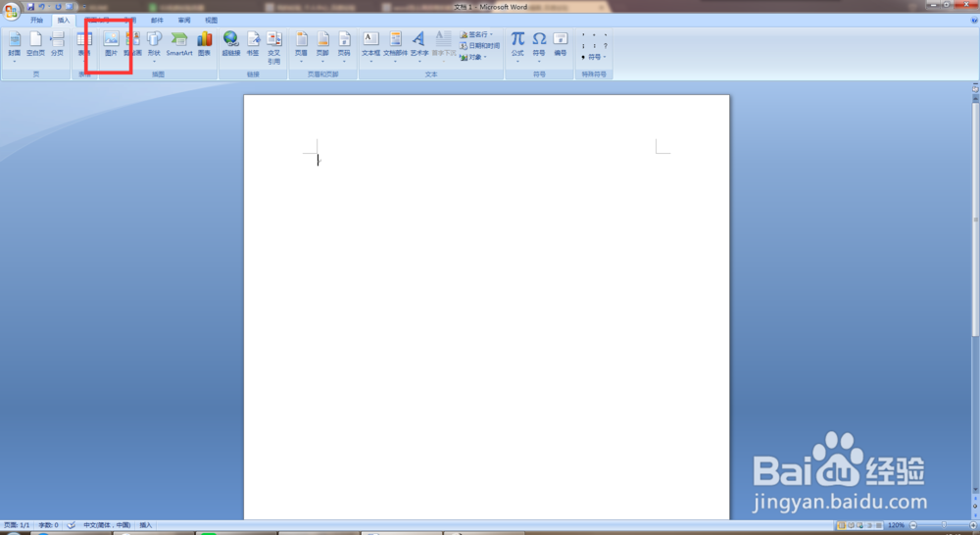Insert a blank page (空白页)
This screenshot has width=980, height=535.
35,46
